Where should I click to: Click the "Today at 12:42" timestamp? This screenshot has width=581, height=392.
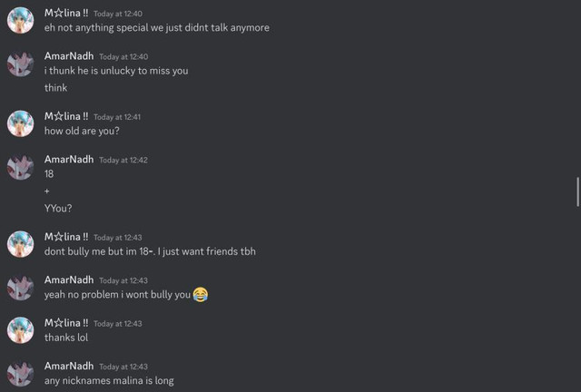click(123, 160)
